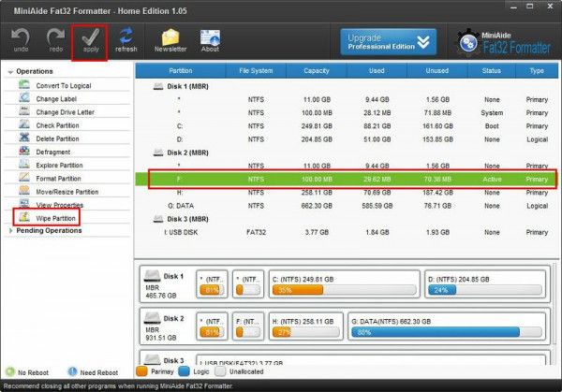The height and width of the screenshot is (392, 562).
Task: Sort by the Status column header
Action: [492, 70]
